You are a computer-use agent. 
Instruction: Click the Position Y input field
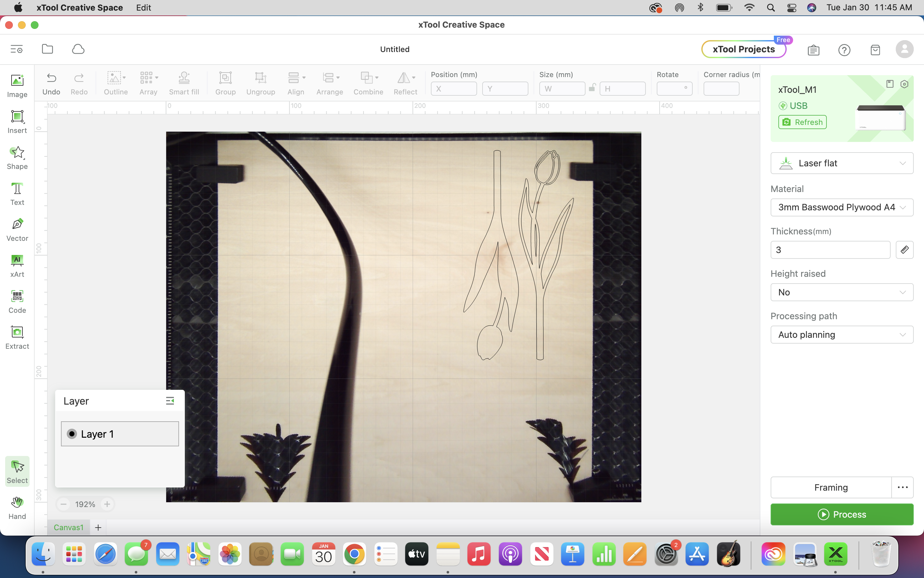pyautogui.click(x=505, y=89)
